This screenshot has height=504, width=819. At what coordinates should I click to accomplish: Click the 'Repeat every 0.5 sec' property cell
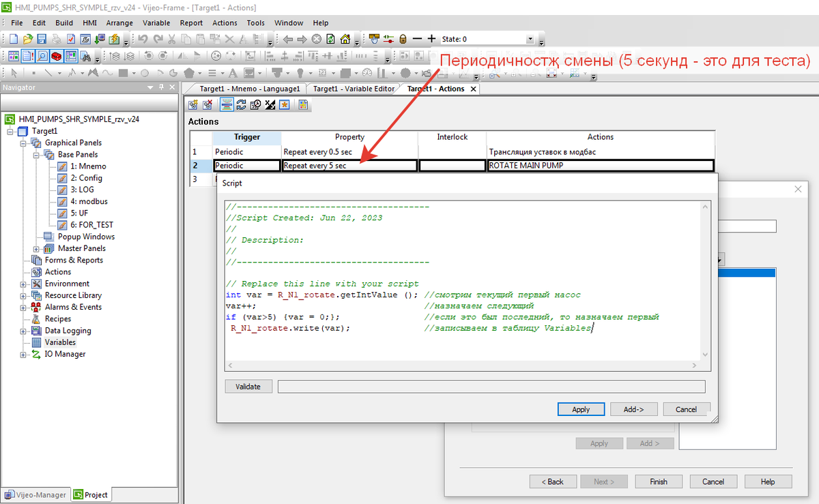pyautogui.click(x=349, y=152)
